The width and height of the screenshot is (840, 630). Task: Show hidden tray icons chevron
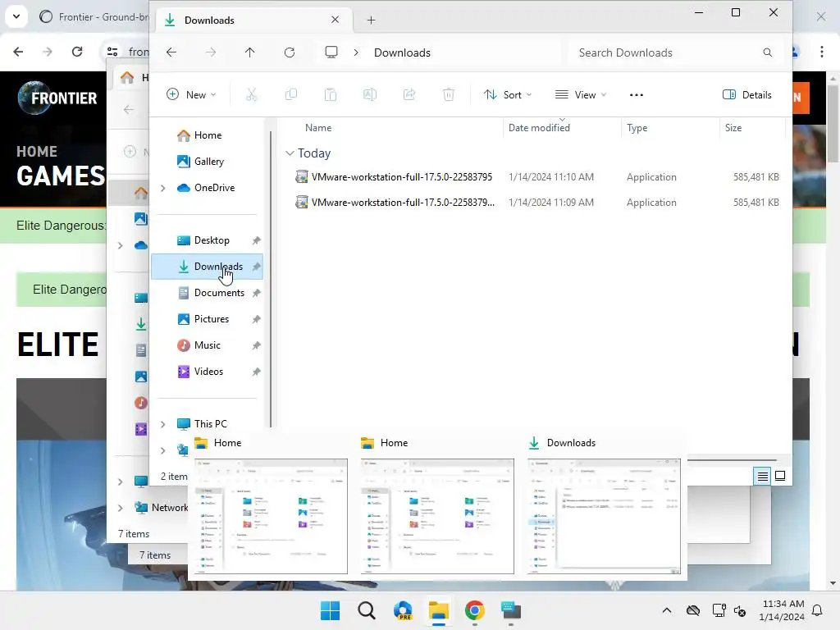[666, 610]
